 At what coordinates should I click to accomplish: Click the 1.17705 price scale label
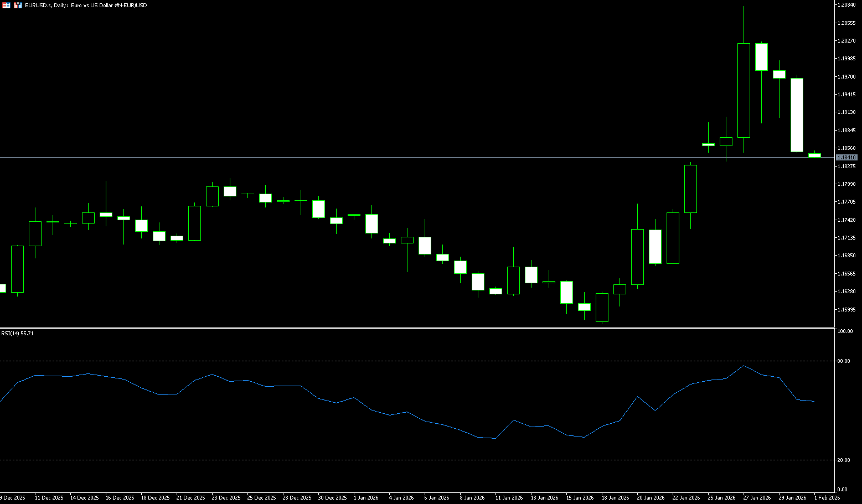pyautogui.click(x=846, y=202)
